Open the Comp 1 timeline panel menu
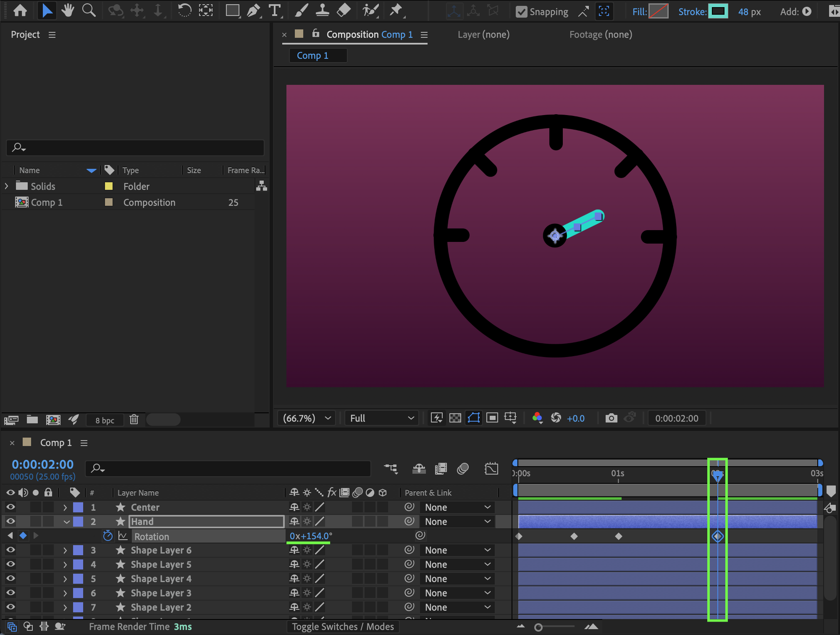This screenshot has height=635, width=840. pos(84,443)
